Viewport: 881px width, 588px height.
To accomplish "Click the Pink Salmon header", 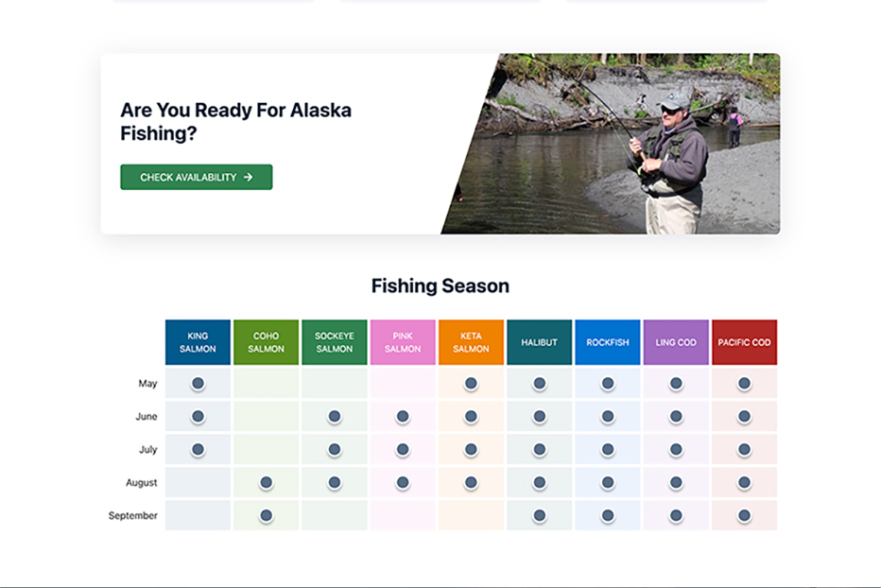I will [x=403, y=342].
